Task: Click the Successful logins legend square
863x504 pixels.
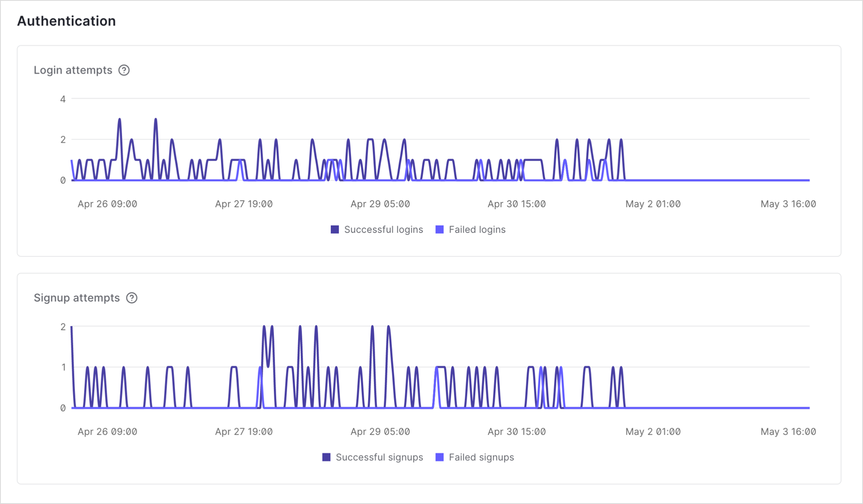Action: [x=334, y=229]
